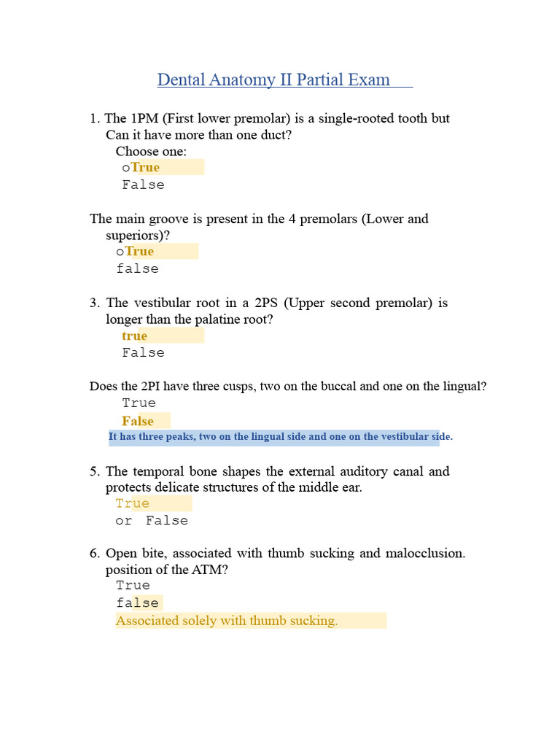Select True for the 2PI three cusps question
This screenshot has height=747, width=560.
tap(139, 403)
